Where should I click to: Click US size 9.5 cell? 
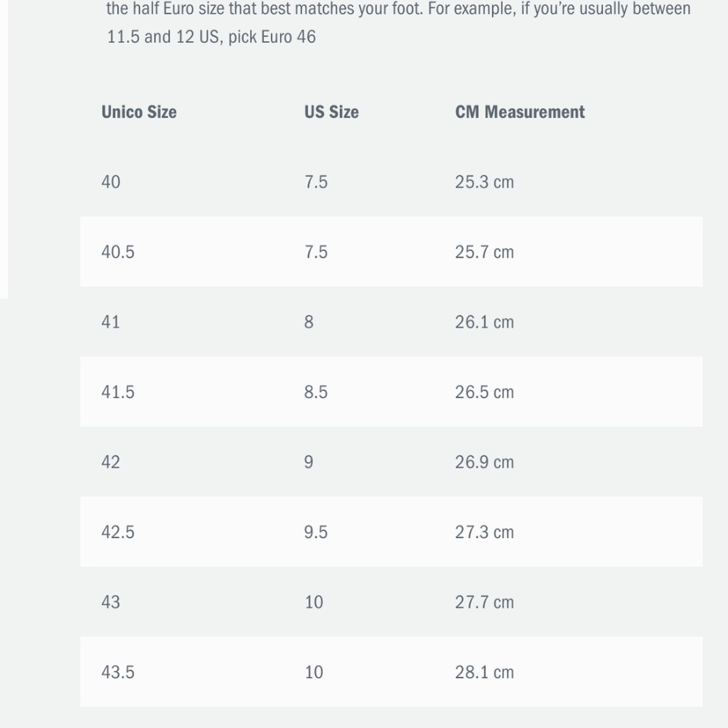tap(316, 532)
